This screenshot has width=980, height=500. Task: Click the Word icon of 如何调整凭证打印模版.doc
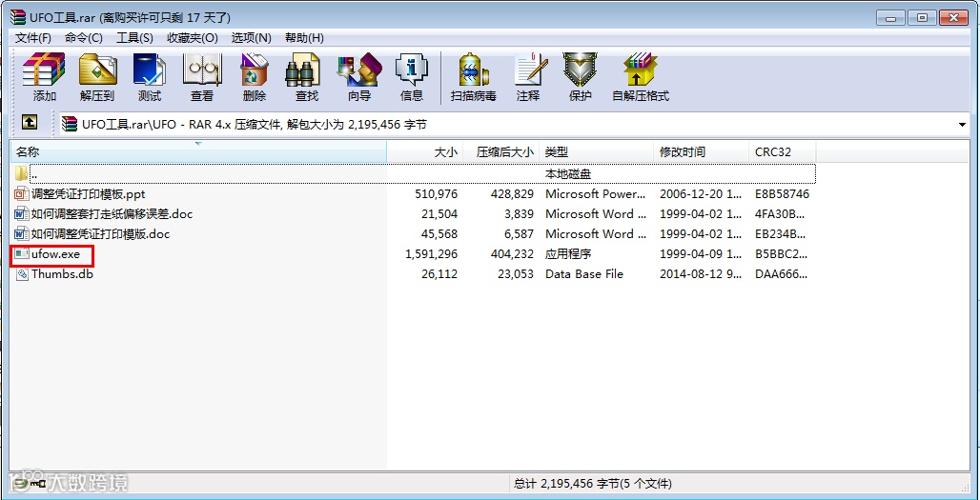(x=22, y=234)
